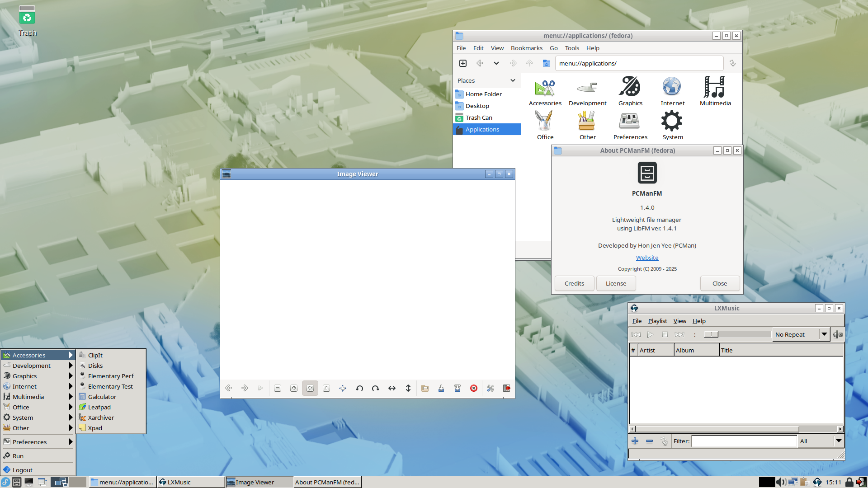Zoom in in Image Viewer toolbar
Screen dimensions: 868x488
coord(294,388)
